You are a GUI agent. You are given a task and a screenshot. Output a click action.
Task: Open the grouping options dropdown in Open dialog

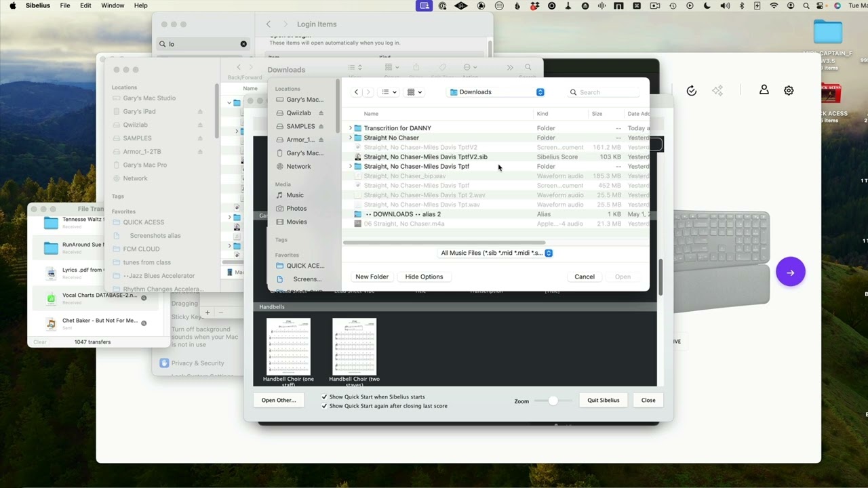414,92
